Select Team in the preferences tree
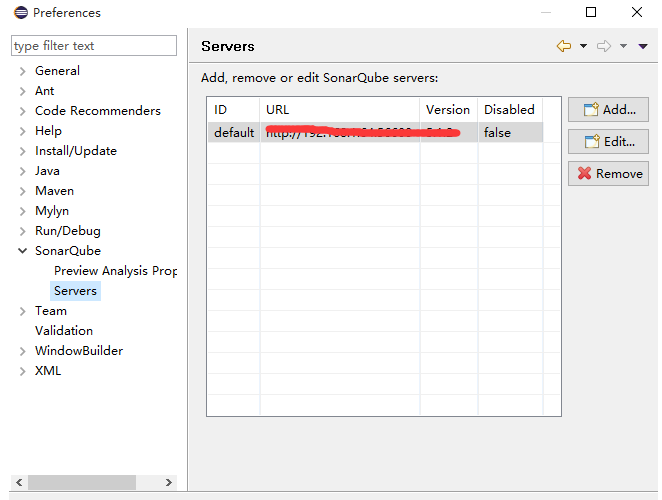Viewport: 662px width, 500px height. 51,311
